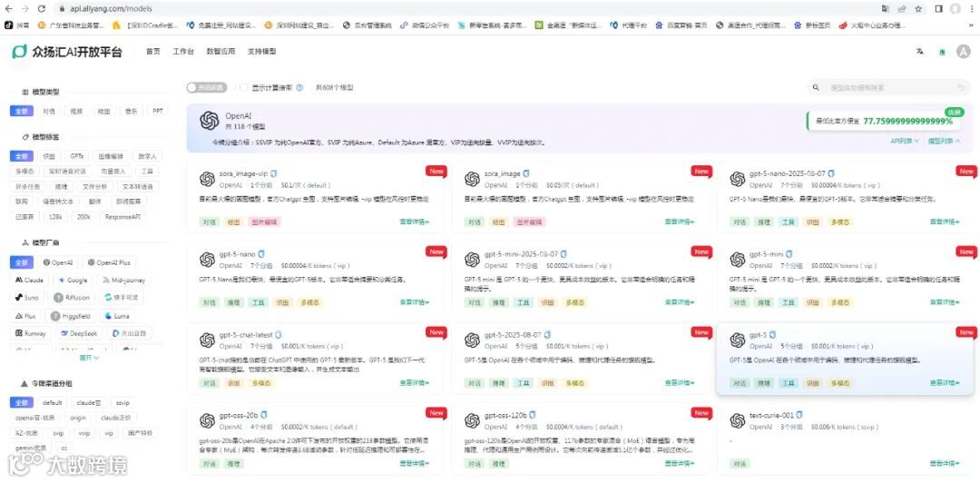Click the copy icon beside text-curie-001

[x=799, y=416]
